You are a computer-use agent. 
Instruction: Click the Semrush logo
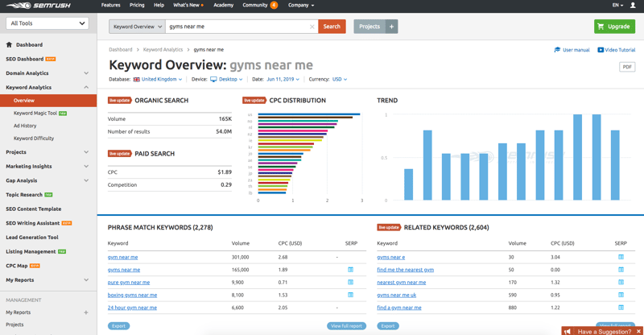tap(38, 6)
